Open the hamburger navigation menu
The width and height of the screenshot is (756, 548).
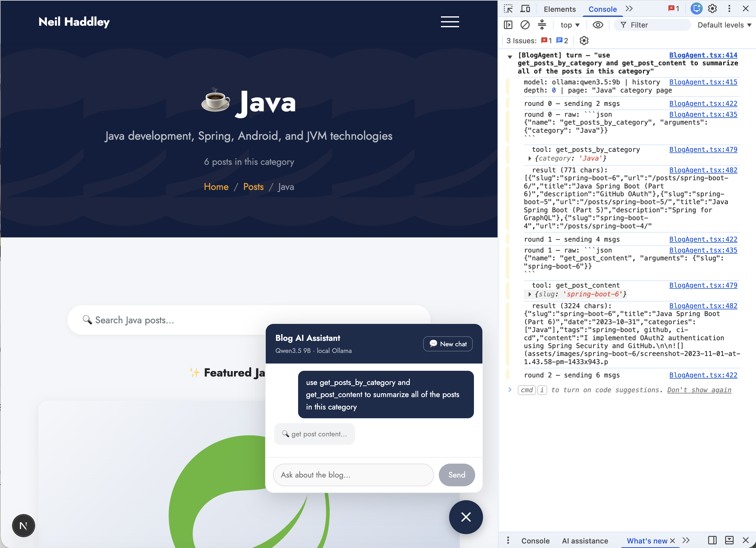(x=450, y=22)
